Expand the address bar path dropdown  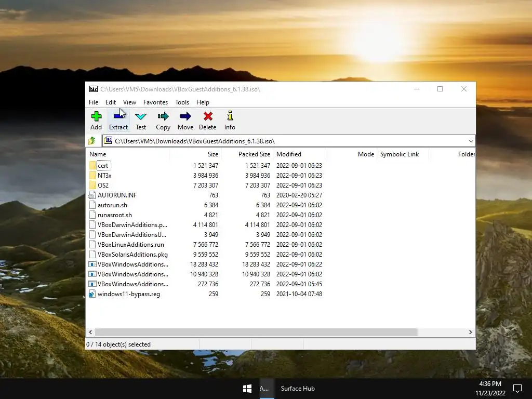pyautogui.click(x=471, y=141)
